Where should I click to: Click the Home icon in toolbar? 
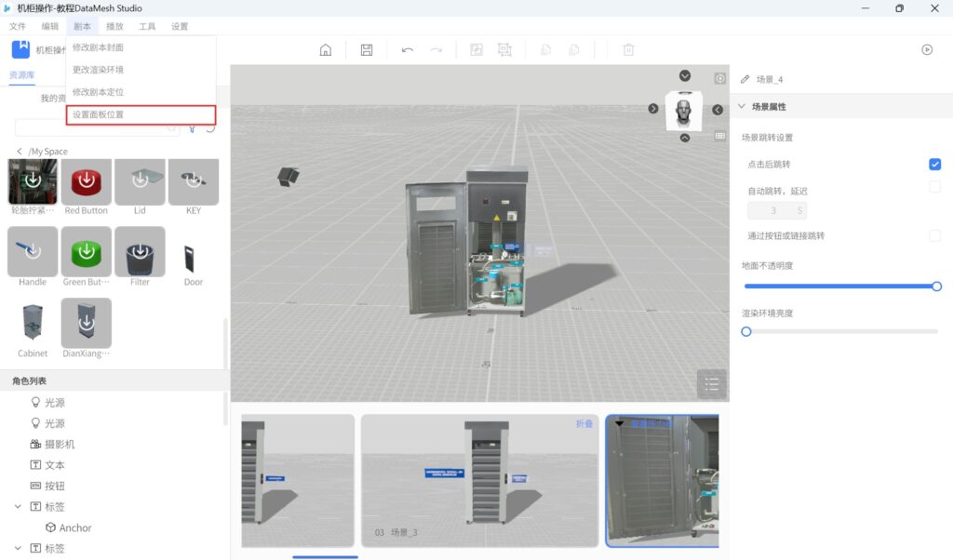326,50
